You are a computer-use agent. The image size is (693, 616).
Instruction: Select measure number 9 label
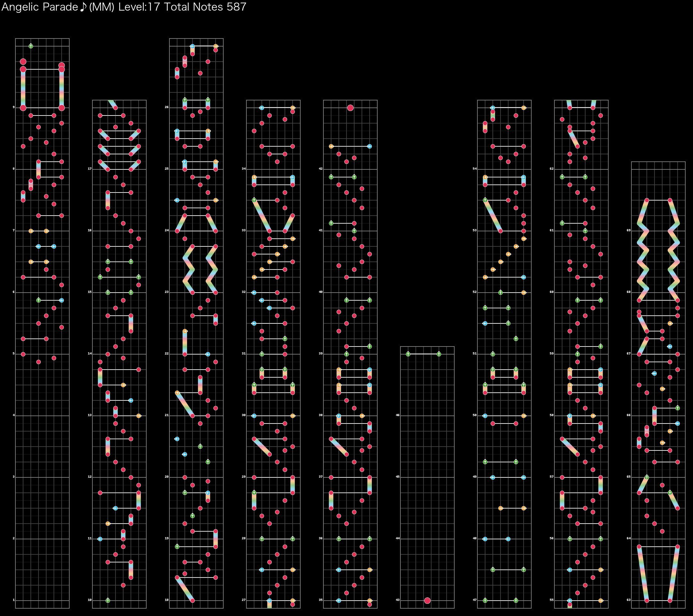coord(13,107)
